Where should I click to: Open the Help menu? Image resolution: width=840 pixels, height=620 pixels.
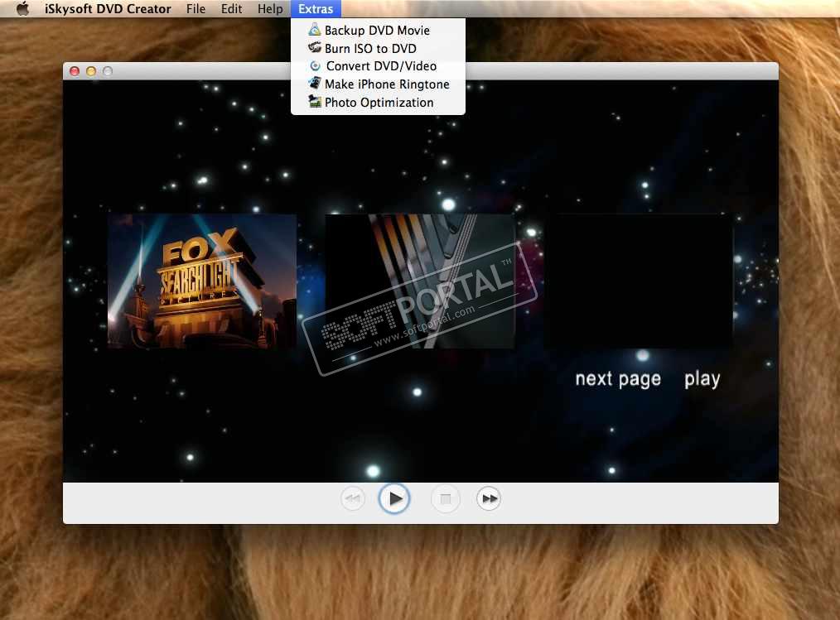(270, 8)
